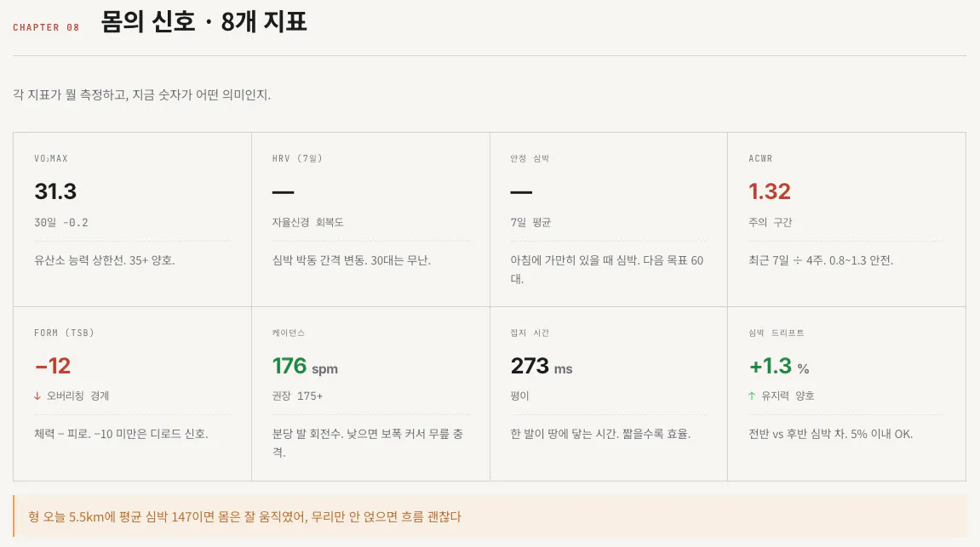Viewport: 980px width, 547px height.
Task: Click the description 체력 − 피로. −10 미만은 디로드 신호.
Action: pos(121,434)
